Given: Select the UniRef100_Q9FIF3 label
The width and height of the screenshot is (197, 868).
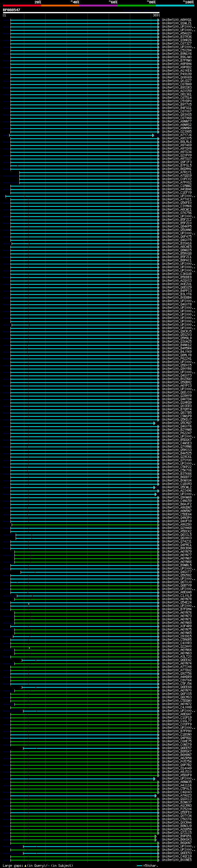Looking at the screenshot, I should click(177, 162).
